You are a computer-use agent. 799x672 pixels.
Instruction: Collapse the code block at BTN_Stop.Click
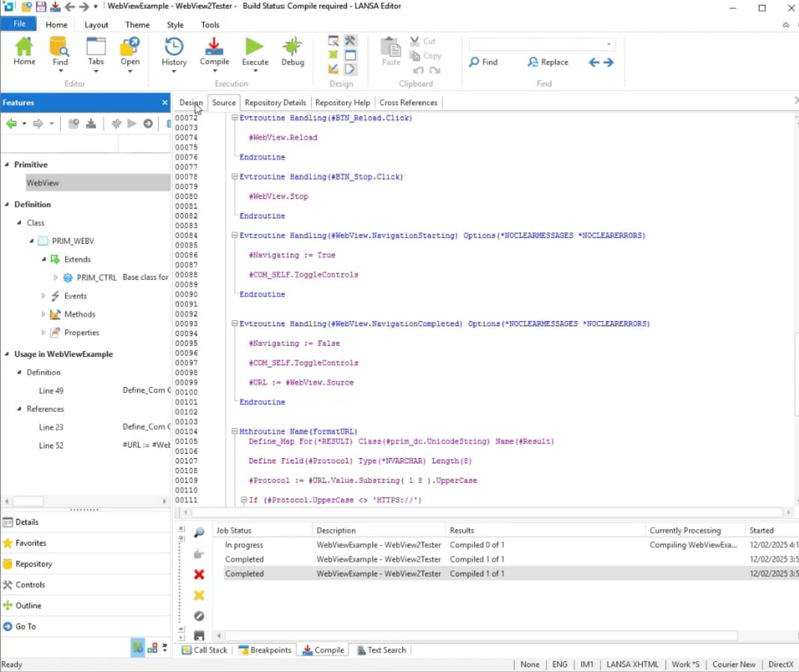(234, 176)
